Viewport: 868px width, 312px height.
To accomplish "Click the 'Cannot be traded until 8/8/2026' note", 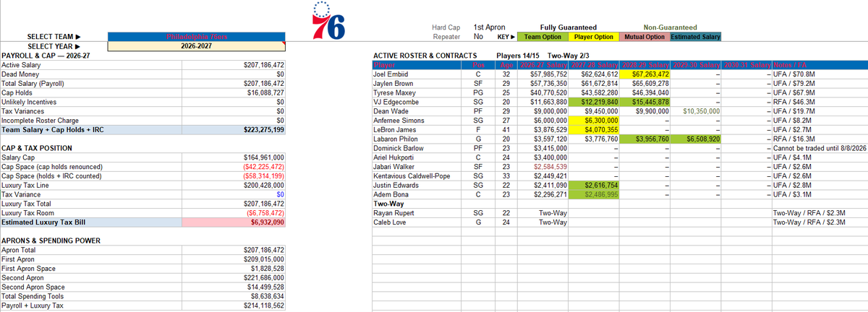I will coord(819,148).
